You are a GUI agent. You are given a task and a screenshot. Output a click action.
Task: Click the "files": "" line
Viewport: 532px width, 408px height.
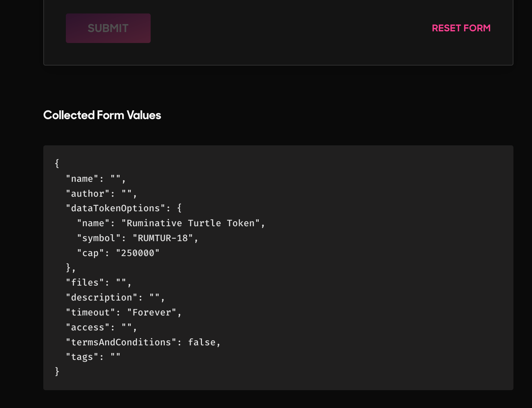tap(99, 283)
